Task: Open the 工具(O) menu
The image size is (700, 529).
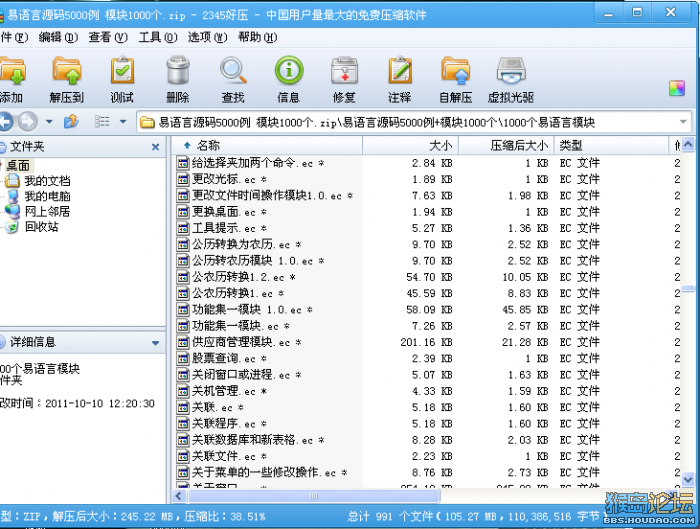Action: [158, 37]
